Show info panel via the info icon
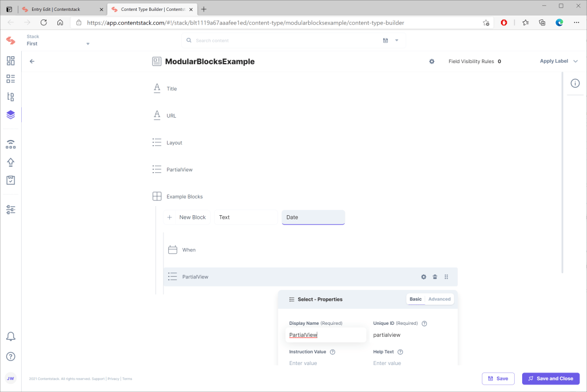 pos(575,84)
